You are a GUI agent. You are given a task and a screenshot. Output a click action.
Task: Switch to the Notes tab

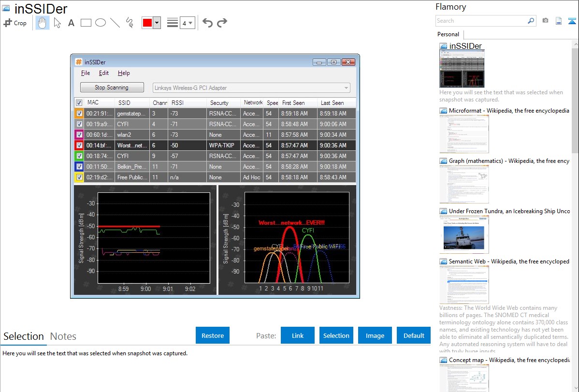(x=63, y=336)
